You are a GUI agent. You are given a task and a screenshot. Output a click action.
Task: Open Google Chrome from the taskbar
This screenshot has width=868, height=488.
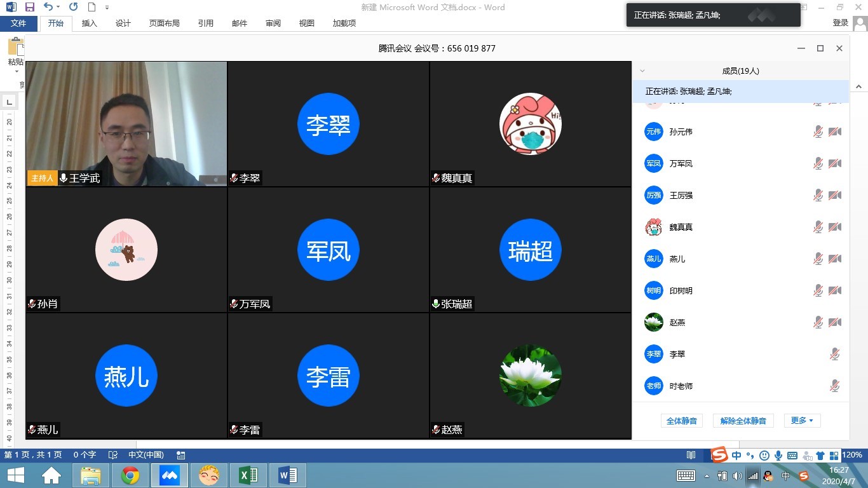click(130, 475)
